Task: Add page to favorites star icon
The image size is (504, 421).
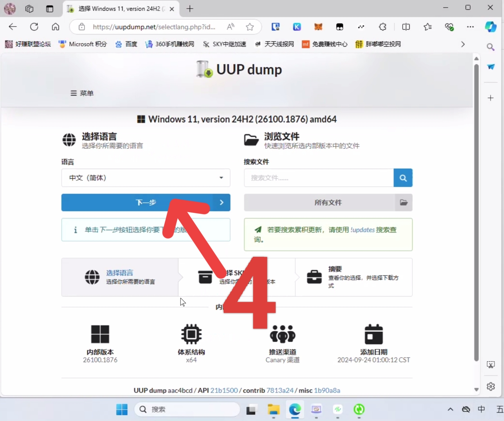Action: click(x=250, y=27)
